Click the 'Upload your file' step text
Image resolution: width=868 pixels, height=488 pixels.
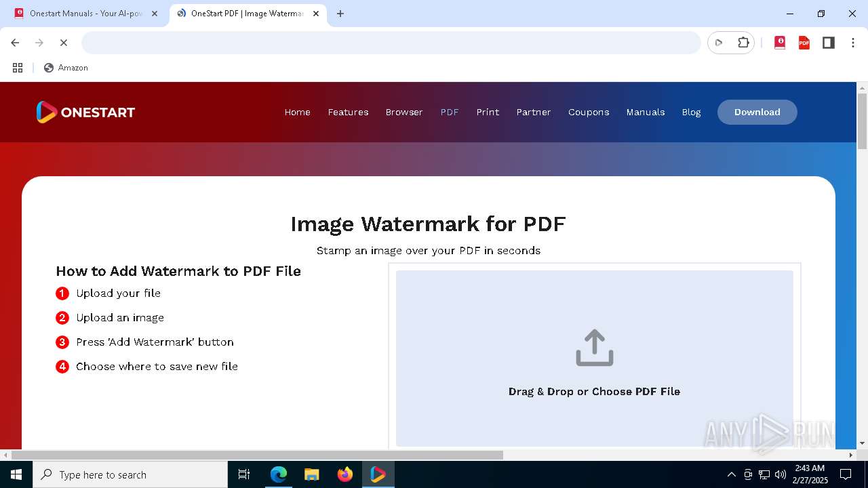118,293
